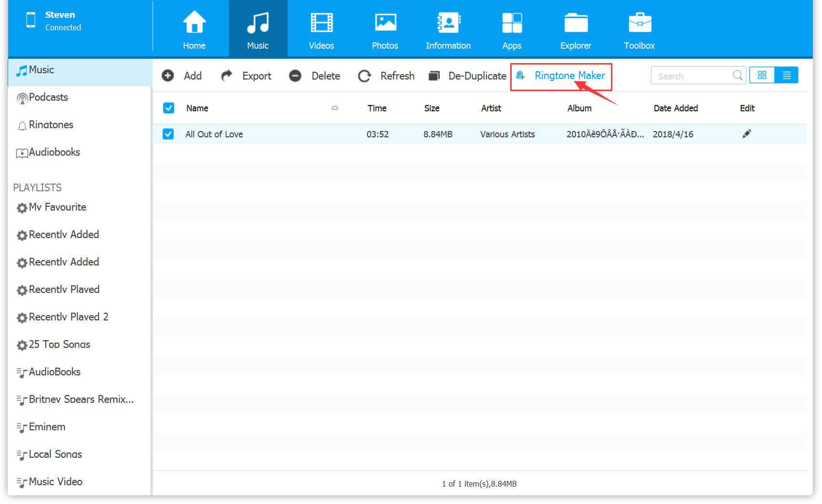
Task: Sort the list by Name column arrow
Action: tap(334, 108)
